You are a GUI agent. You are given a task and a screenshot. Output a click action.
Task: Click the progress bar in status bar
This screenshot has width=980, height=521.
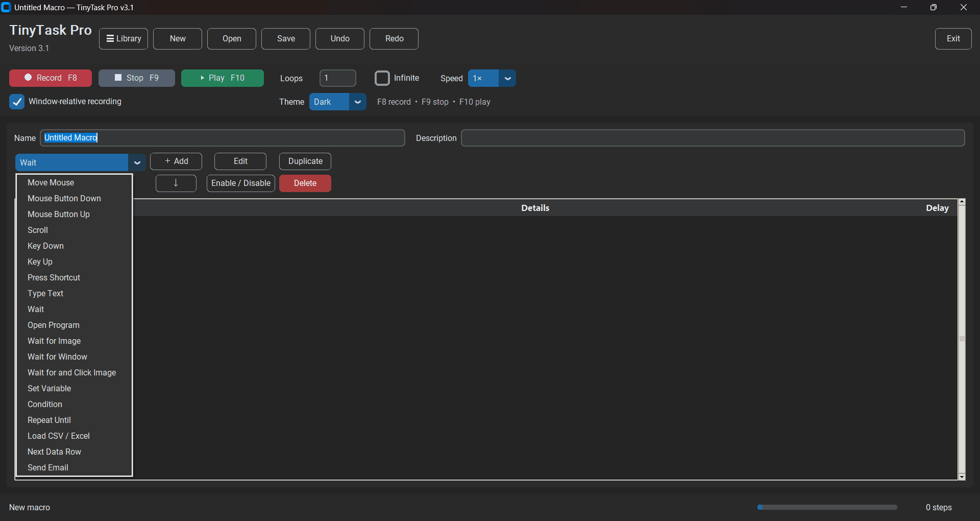coord(827,507)
